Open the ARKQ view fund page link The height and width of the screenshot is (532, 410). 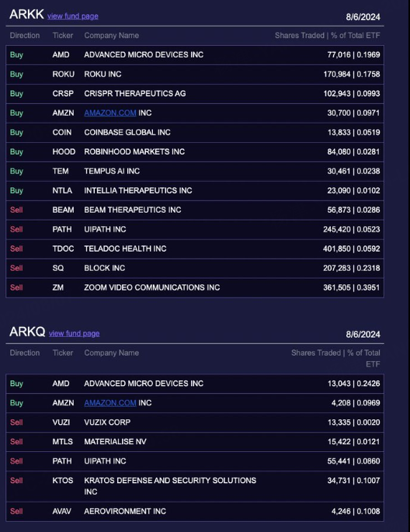tap(75, 333)
